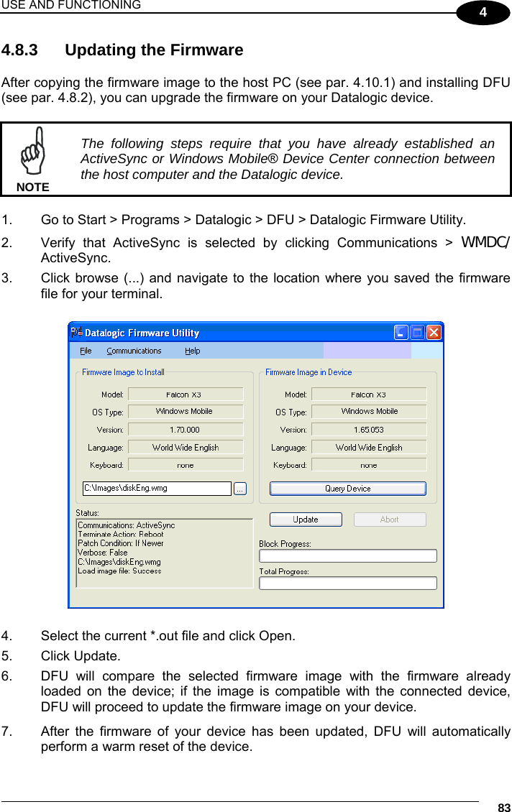Click the pointing hand NOTE icon

[32, 151]
